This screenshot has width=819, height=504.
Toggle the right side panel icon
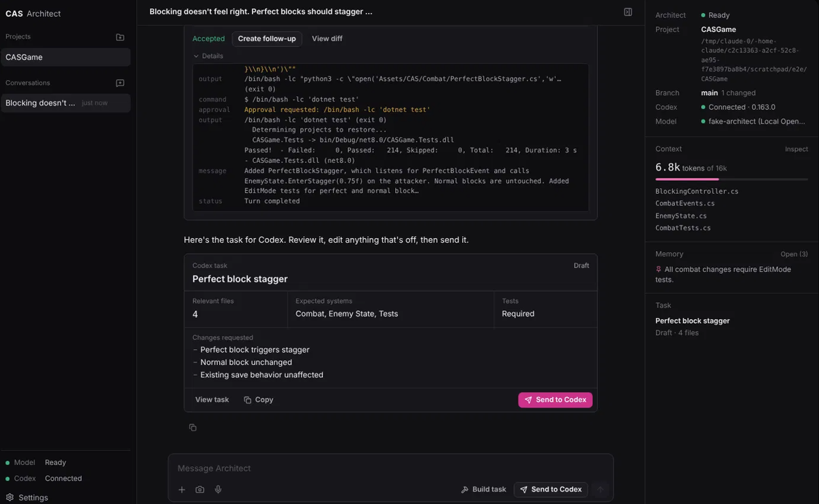tap(628, 12)
